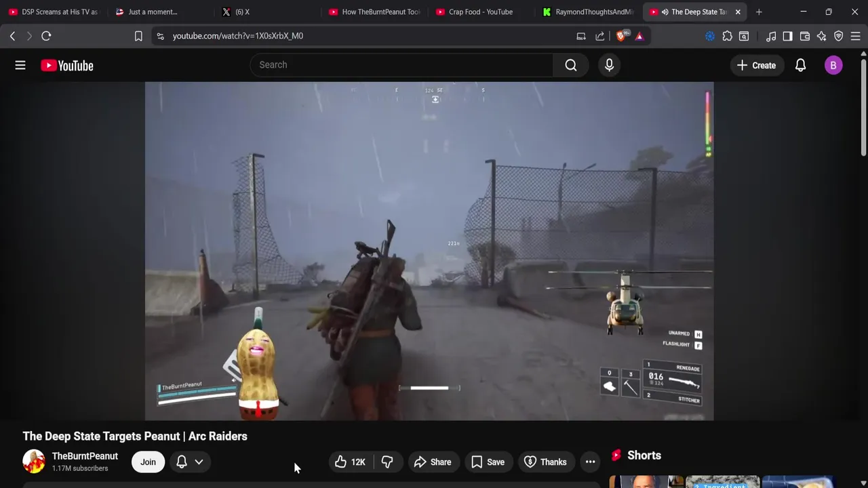Expand channel notification preferences dropdown
This screenshot has height=488, width=868.
point(190,462)
